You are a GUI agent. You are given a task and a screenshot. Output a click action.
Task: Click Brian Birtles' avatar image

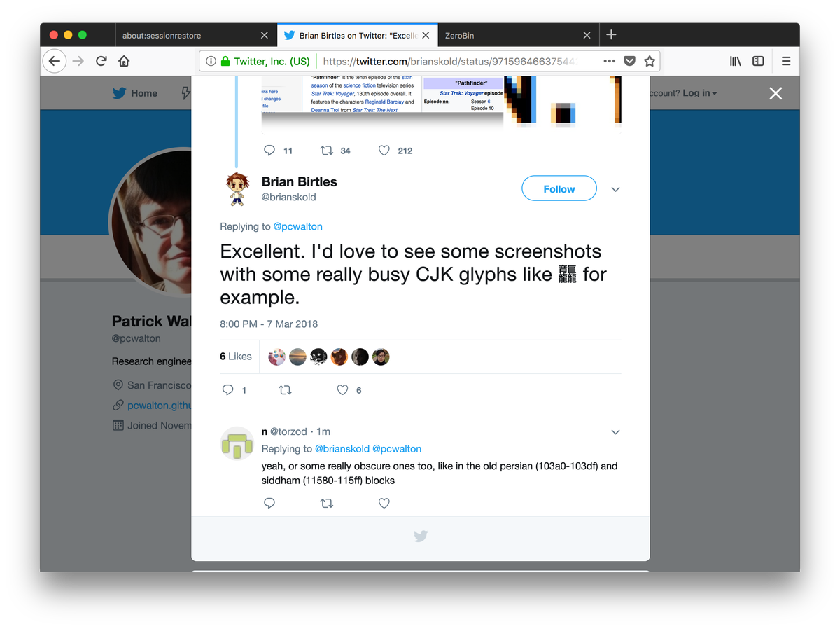(x=237, y=189)
